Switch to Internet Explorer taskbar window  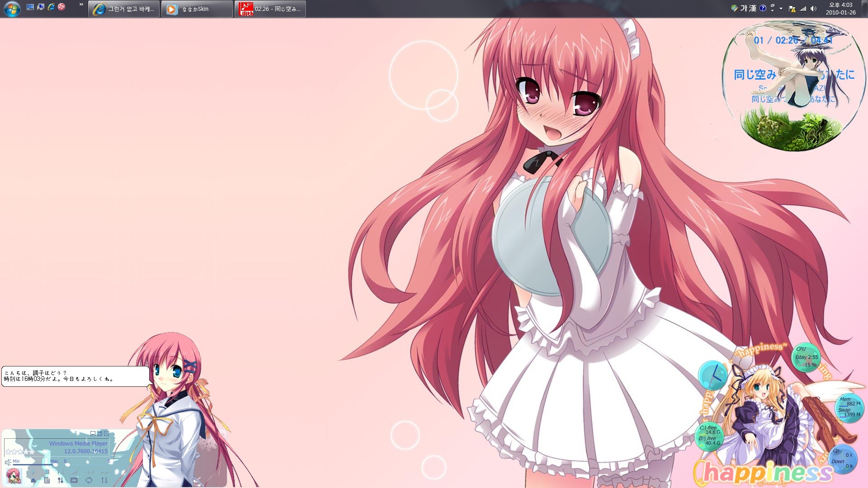(124, 9)
